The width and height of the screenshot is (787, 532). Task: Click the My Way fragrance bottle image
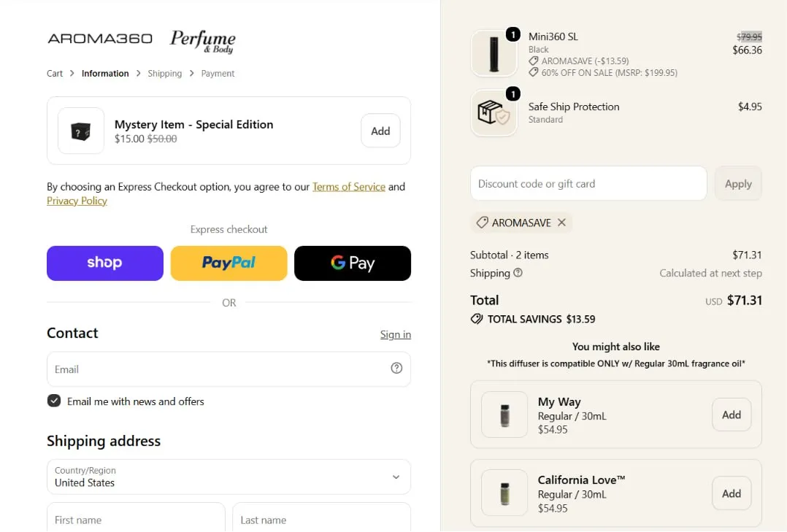tap(504, 415)
